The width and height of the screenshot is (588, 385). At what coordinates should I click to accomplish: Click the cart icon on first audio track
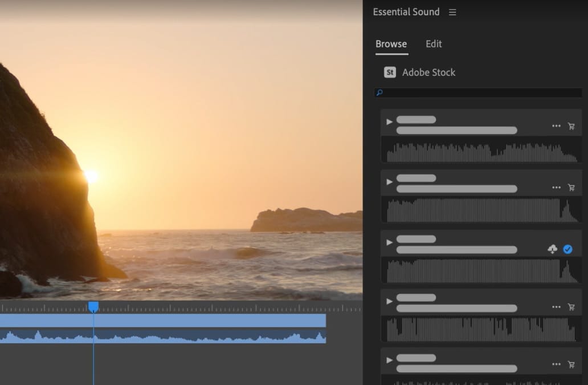pyautogui.click(x=571, y=126)
